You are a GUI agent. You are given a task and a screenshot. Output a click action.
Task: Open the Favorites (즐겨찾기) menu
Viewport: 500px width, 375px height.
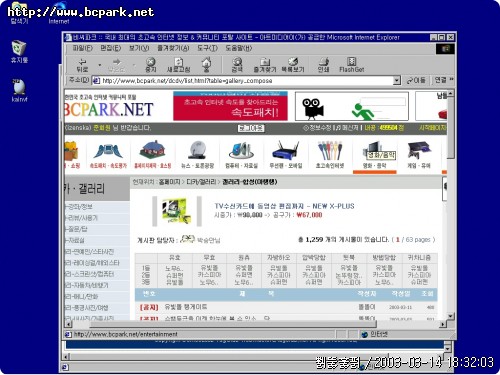coord(173,48)
